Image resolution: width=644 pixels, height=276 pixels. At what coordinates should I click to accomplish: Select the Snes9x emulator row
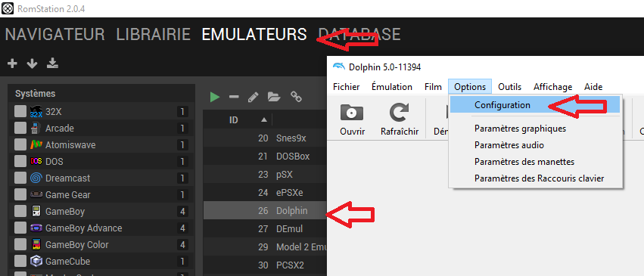tap(265, 138)
